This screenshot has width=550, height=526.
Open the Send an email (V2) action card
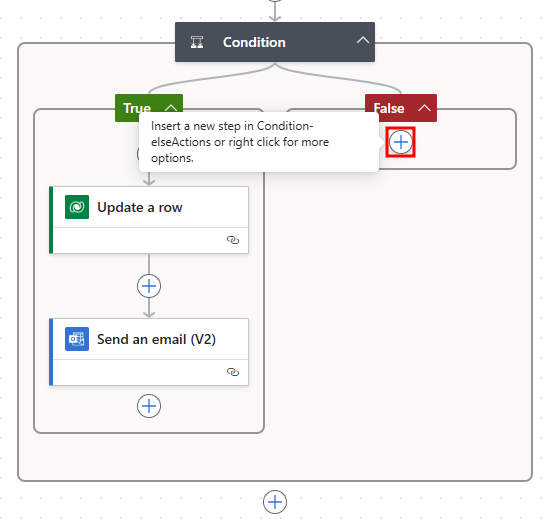pyautogui.click(x=149, y=352)
